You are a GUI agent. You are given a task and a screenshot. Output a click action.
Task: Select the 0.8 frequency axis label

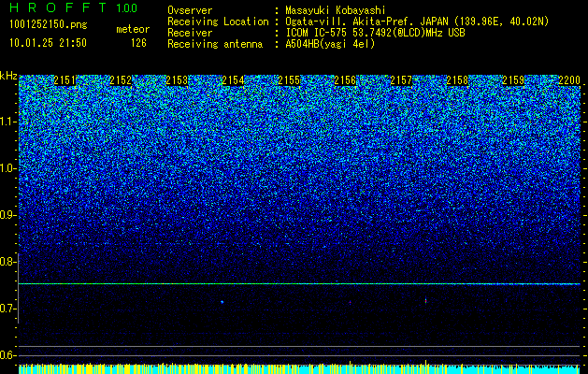pos(7,262)
